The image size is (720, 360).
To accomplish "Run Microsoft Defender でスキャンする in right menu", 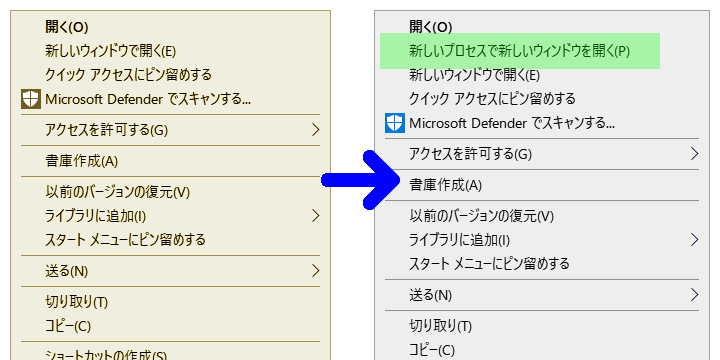I will [512, 123].
